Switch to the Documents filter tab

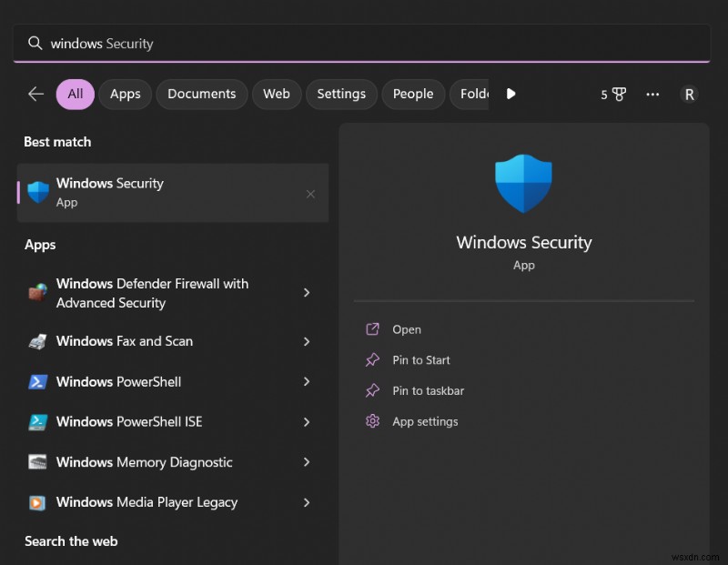(201, 95)
